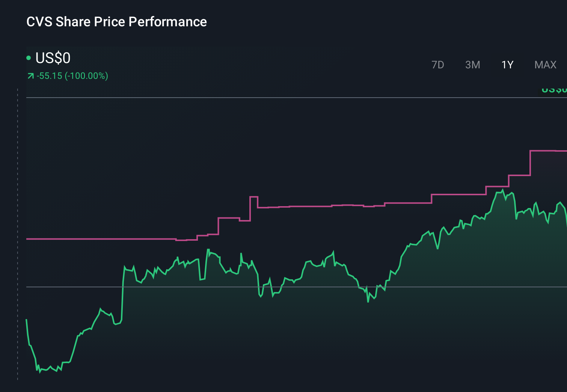Open the CVS Share Price Performance chart title

116,22
